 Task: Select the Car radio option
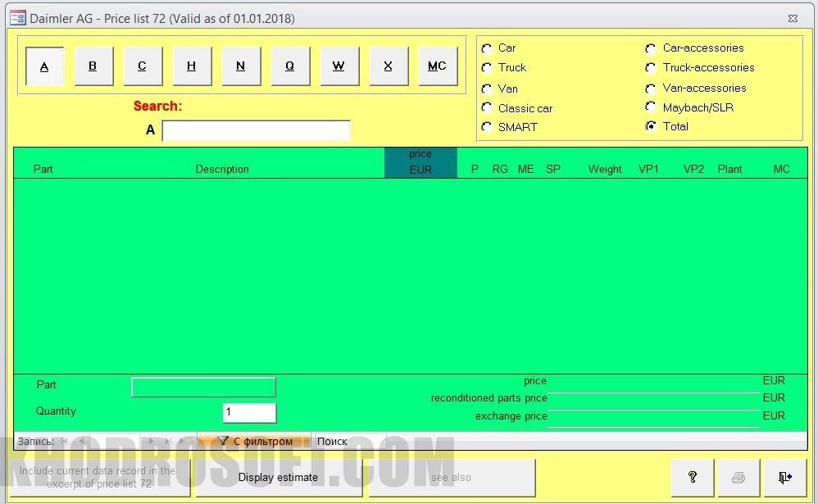[x=487, y=48]
